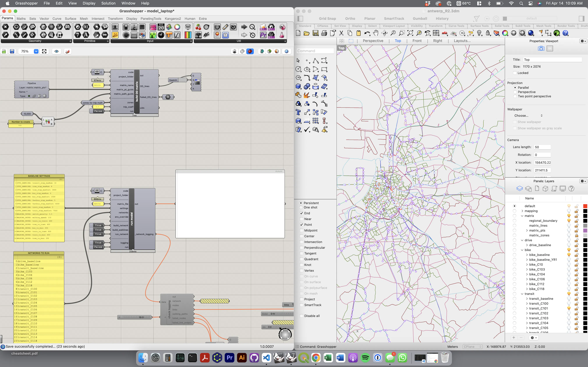This screenshot has height=367, width=588.
Task: Open the 75% zoom dropdown in Grasshopper
Action: click(36, 51)
